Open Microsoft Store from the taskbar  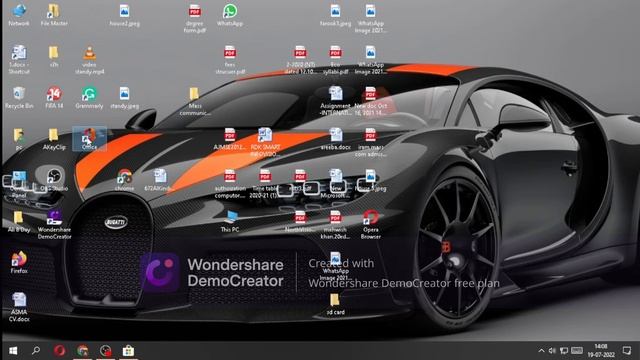point(128,351)
